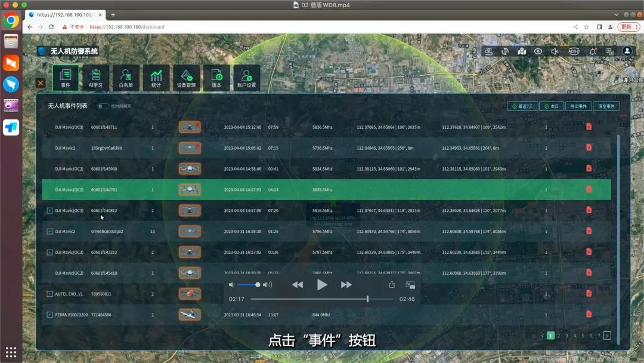Mute sound with the top toolbar speaker icon
Viewport: 644px width, 363px height.
tap(555, 51)
